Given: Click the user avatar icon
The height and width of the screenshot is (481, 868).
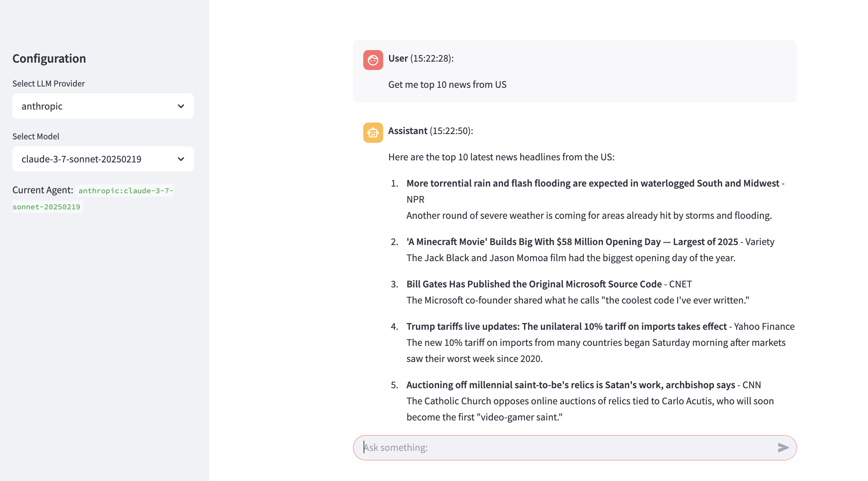Looking at the screenshot, I should pos(373,60).
